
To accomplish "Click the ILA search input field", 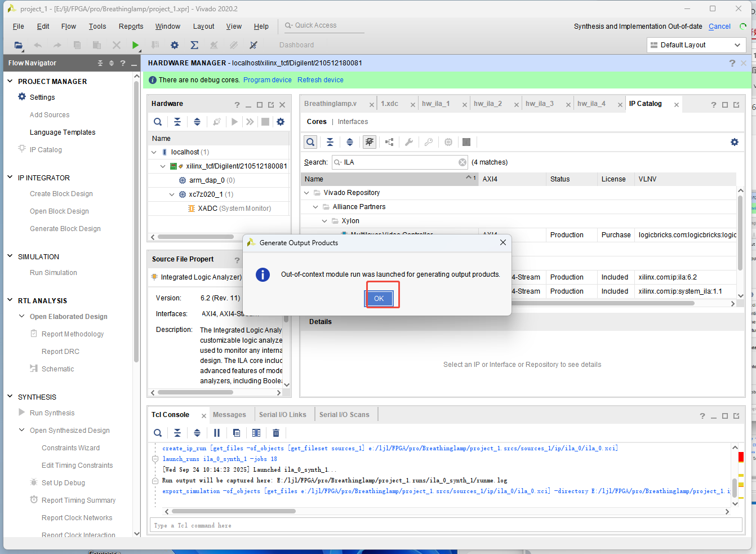I will coord(399,162).
